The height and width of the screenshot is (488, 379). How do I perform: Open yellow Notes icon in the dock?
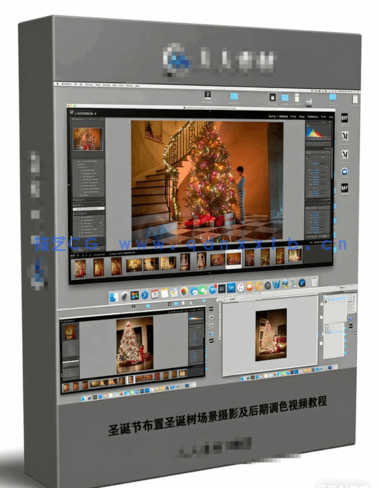(x=164, y=293)
